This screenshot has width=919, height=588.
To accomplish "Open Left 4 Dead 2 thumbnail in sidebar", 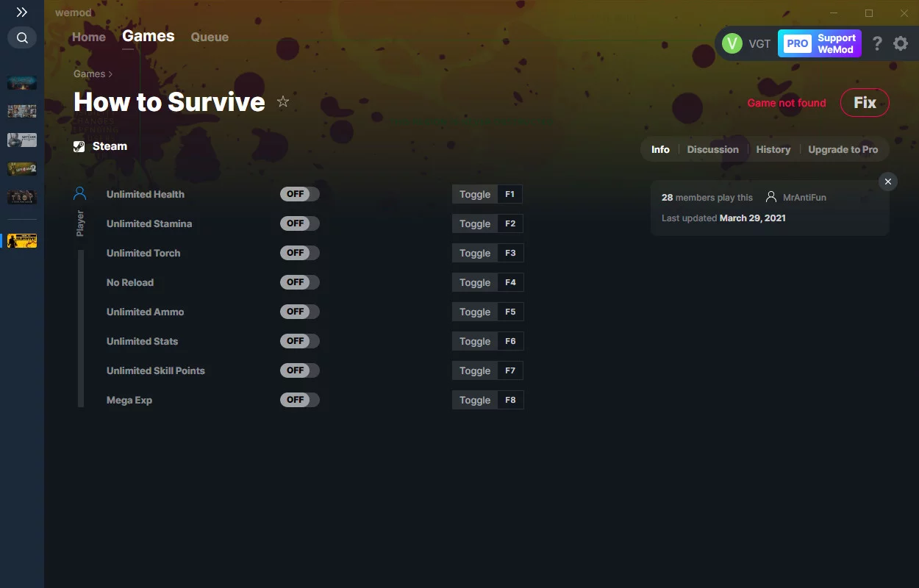I will [x=22, y=168].
